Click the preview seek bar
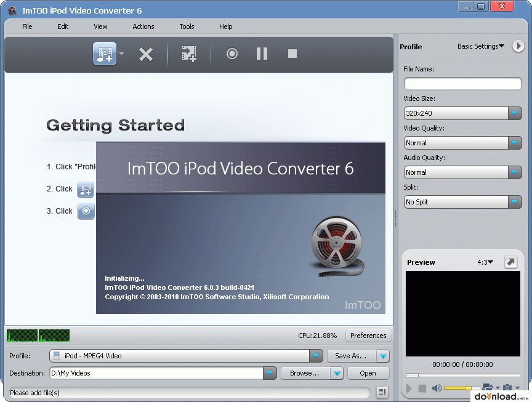This screenshot has width=532, height=402. point(463,375)
